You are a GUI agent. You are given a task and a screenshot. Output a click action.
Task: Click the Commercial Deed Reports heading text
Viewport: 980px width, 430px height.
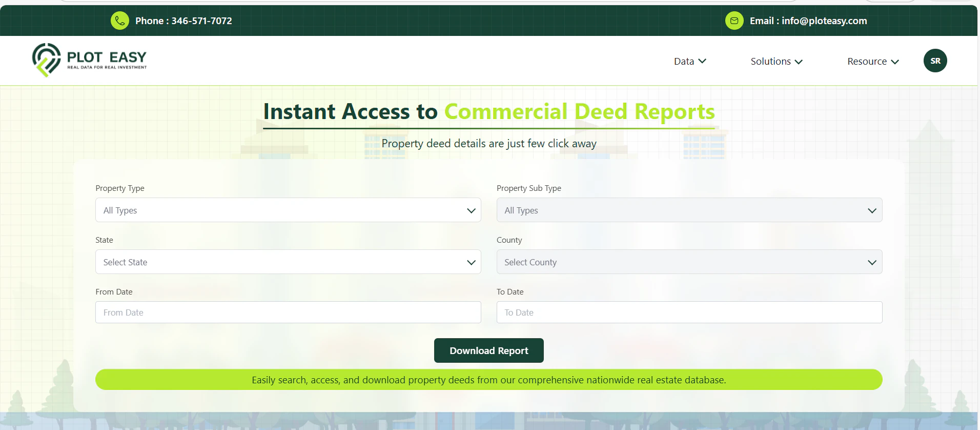[x=579, y=111]
